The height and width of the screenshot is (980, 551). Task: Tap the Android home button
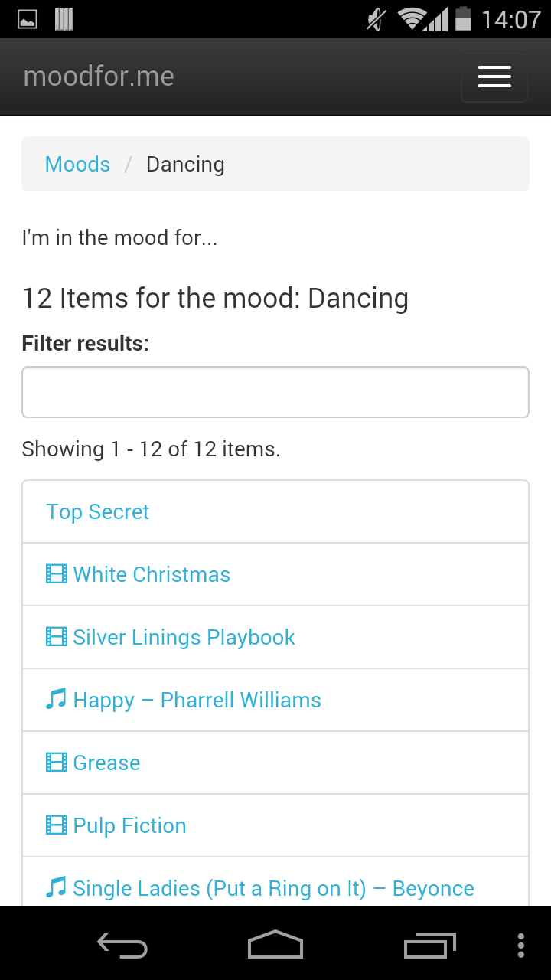point(275,944)
